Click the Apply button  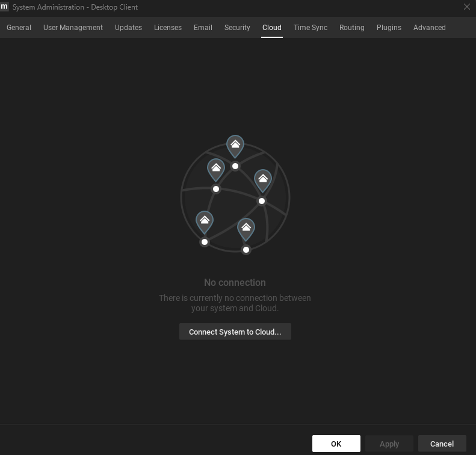(389, 444)
